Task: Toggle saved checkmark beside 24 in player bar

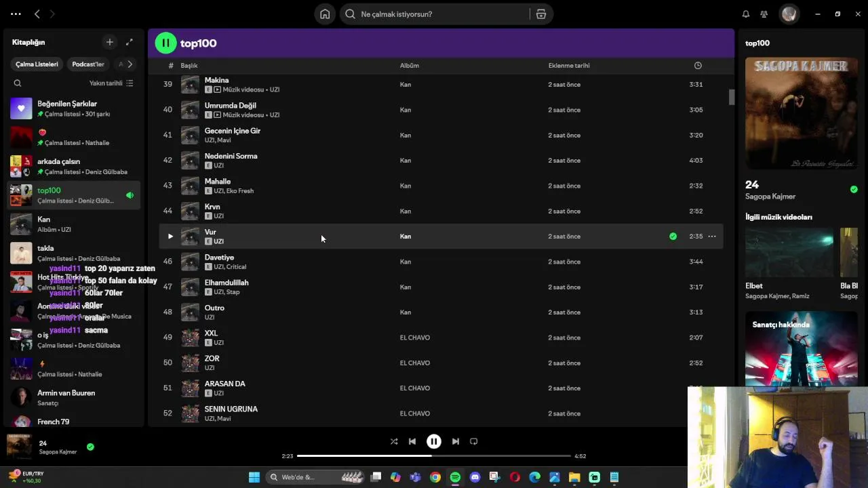Action: (90, 447)
